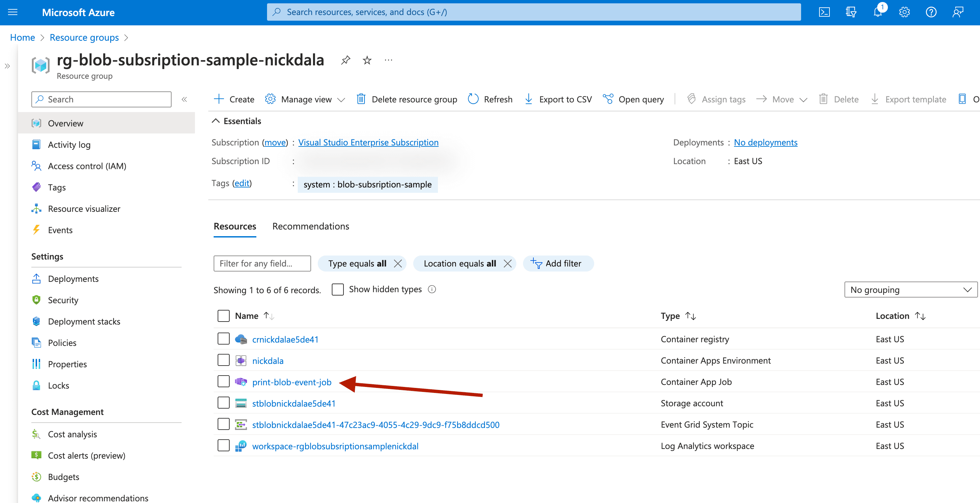Collapse the Essentials section
980x503 pixels.
coord(236,121)
